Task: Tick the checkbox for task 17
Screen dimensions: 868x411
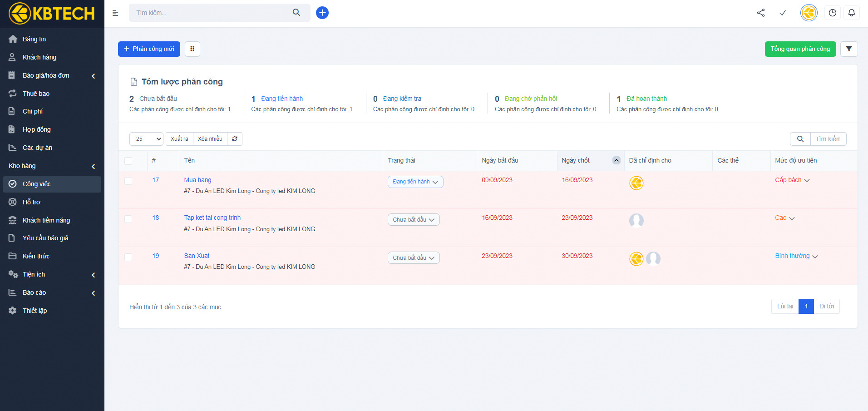Action: 128,181
